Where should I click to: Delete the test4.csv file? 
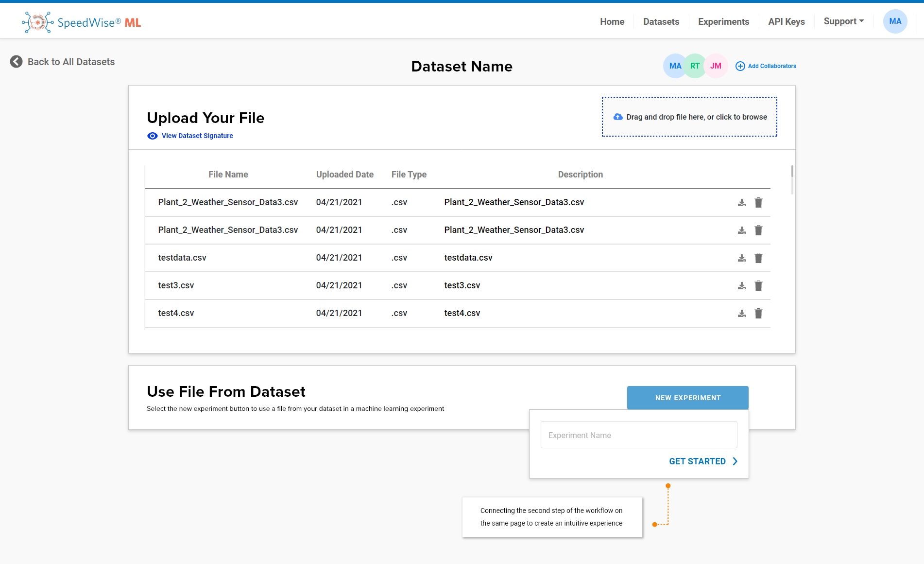click(x=758, y=313)
